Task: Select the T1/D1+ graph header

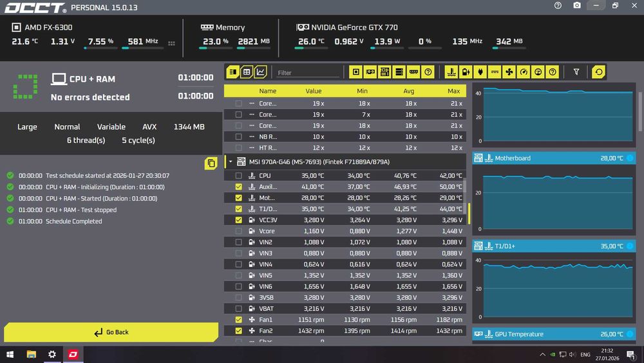Action: tap(554, 246)
